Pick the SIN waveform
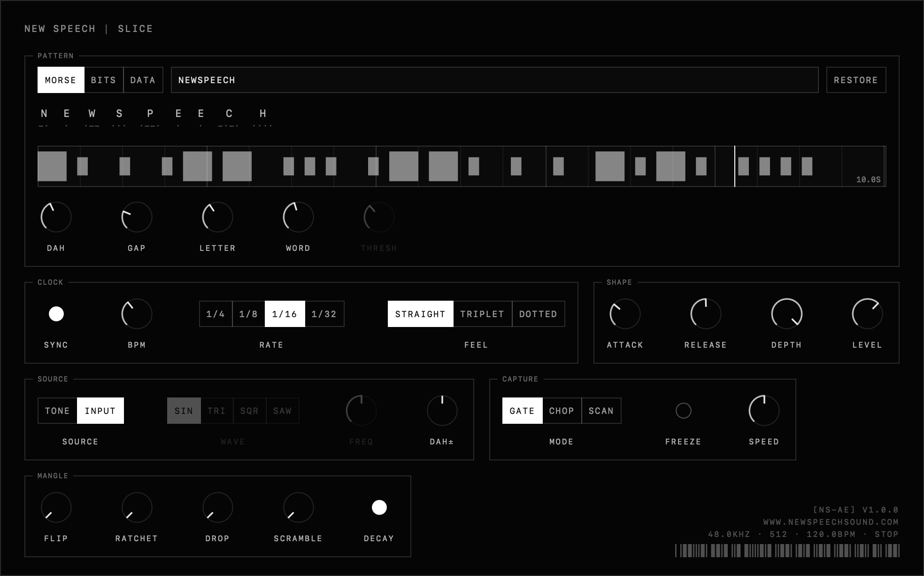Screen dimensions: 924x576 pyautogui.click(x=184, y=411)
